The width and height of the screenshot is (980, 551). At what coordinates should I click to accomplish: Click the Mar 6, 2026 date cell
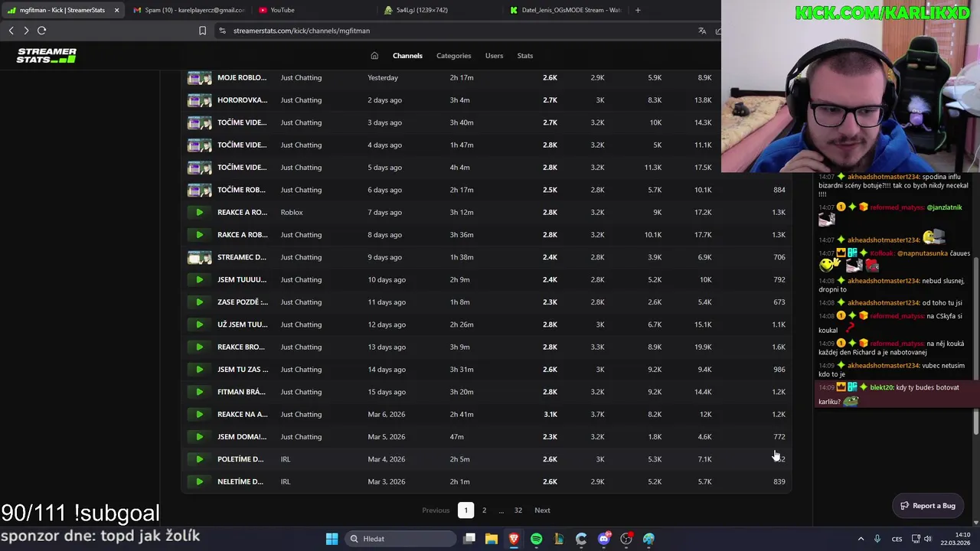(x=387, y=414)
